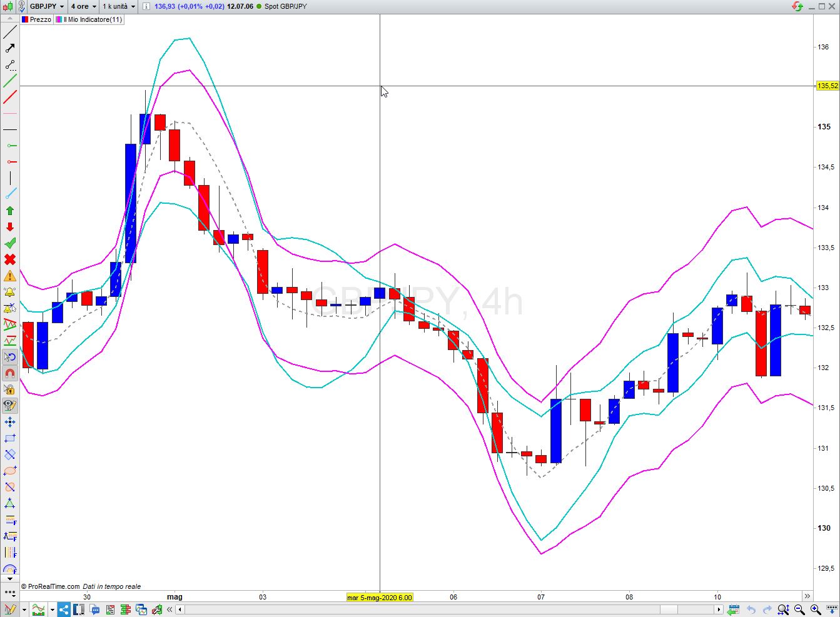The image size is (840, 617).
Task: Select the Prezzo chart label
Action: pyautogui.click(x=36, y=19)
